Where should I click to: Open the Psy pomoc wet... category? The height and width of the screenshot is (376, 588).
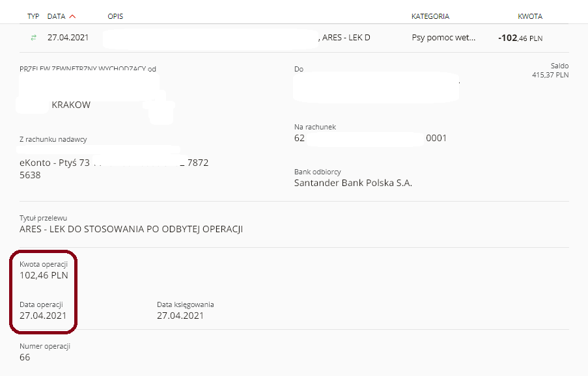pos(443,38)
